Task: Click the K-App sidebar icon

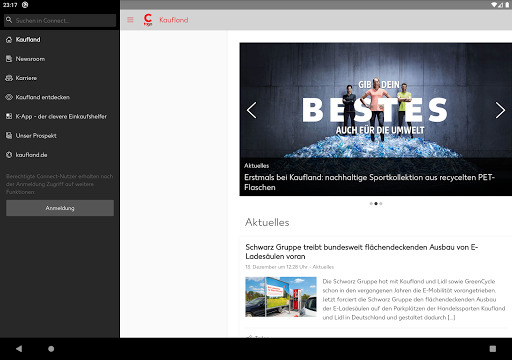Action: (9, 116)
